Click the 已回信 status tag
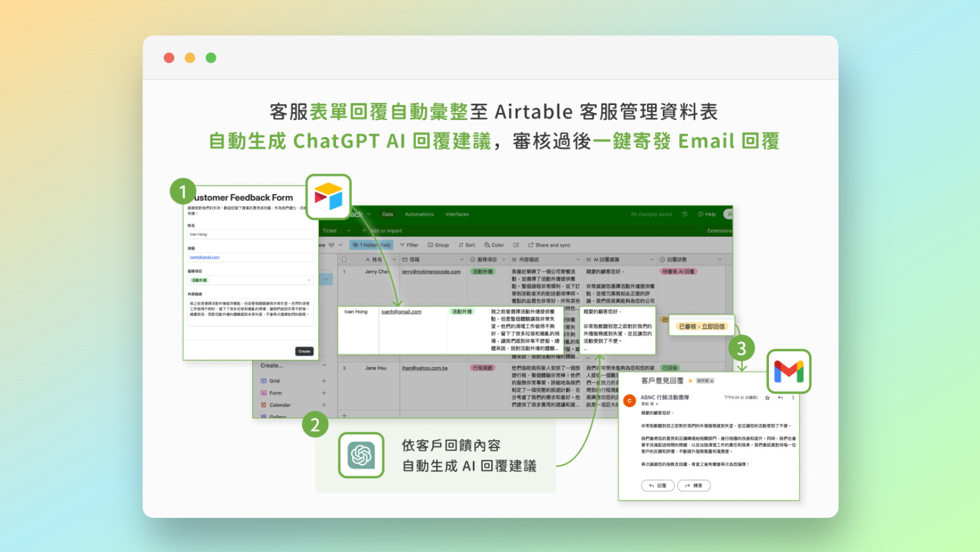980x552 pixels. coord(670,368)
